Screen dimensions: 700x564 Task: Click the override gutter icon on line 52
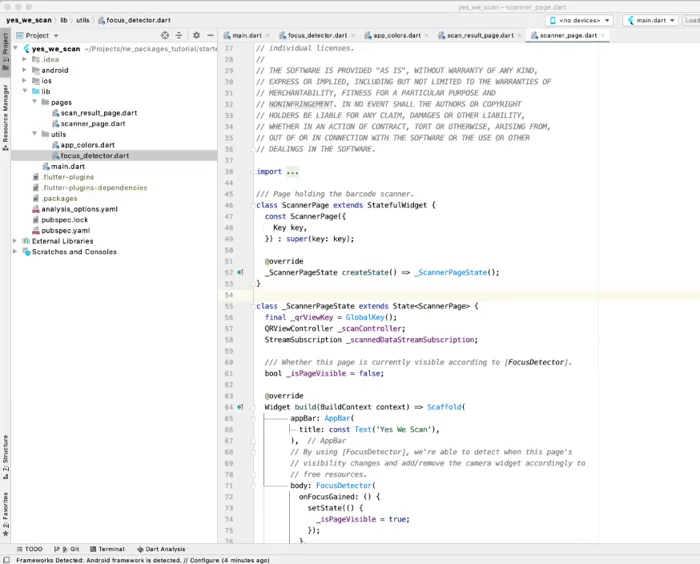point(241,272)
